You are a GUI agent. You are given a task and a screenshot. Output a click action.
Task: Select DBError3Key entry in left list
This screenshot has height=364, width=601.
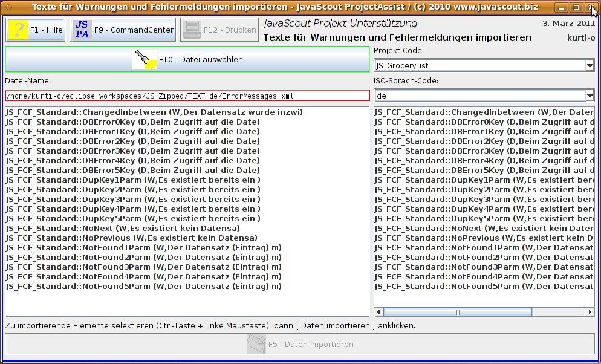click(132, 151)
